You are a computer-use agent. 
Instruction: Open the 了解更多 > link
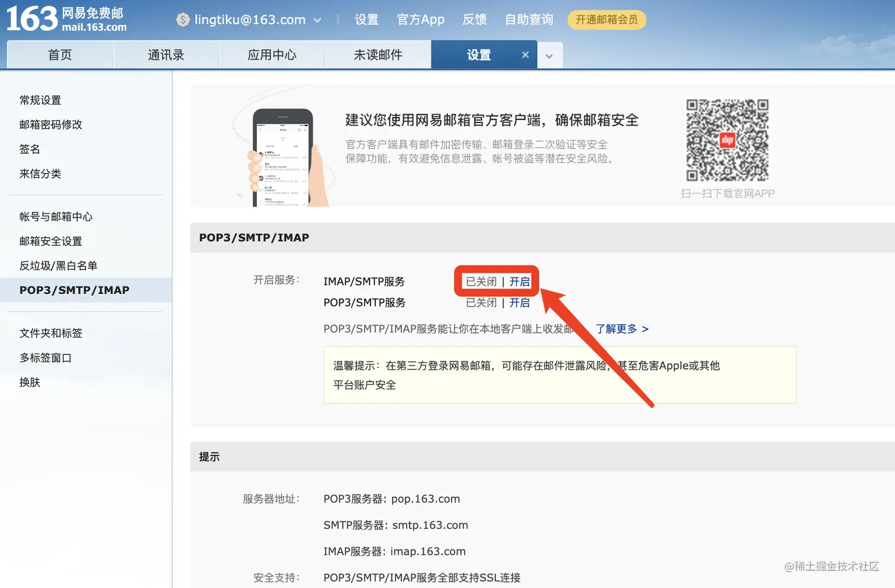coord(622,329)
